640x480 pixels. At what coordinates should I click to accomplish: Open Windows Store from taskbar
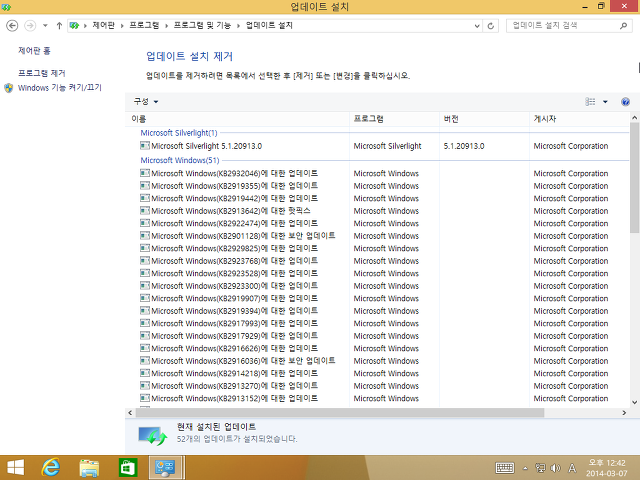point(128,468)
